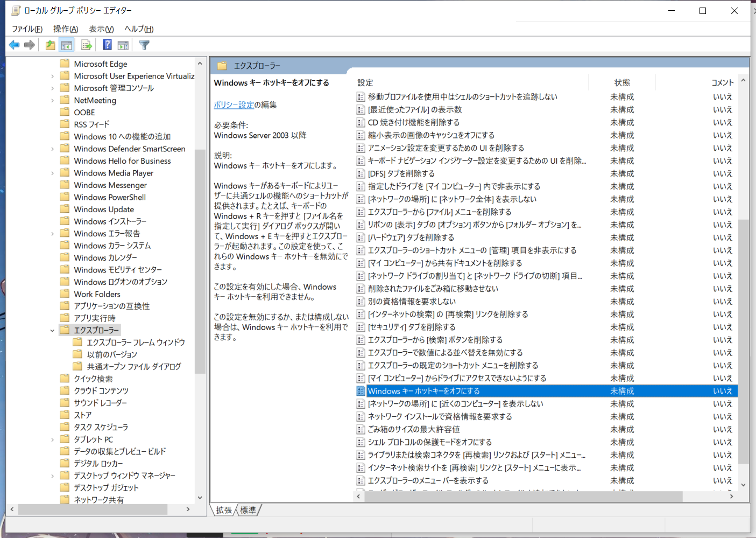Select Windows PowerShell in the tree
The height and width of the screenshot is (538, 756).
pyautogui.click(x=110, y=197)
